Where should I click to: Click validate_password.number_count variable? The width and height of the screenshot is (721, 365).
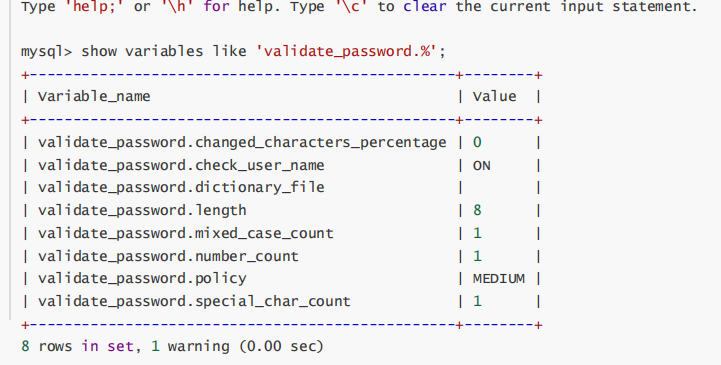click(168, 256)
